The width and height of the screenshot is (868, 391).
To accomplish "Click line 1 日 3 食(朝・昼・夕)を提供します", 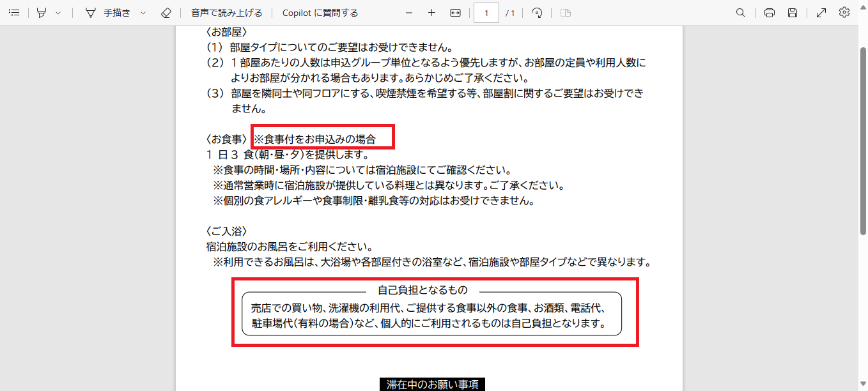I will click(288, 155).
